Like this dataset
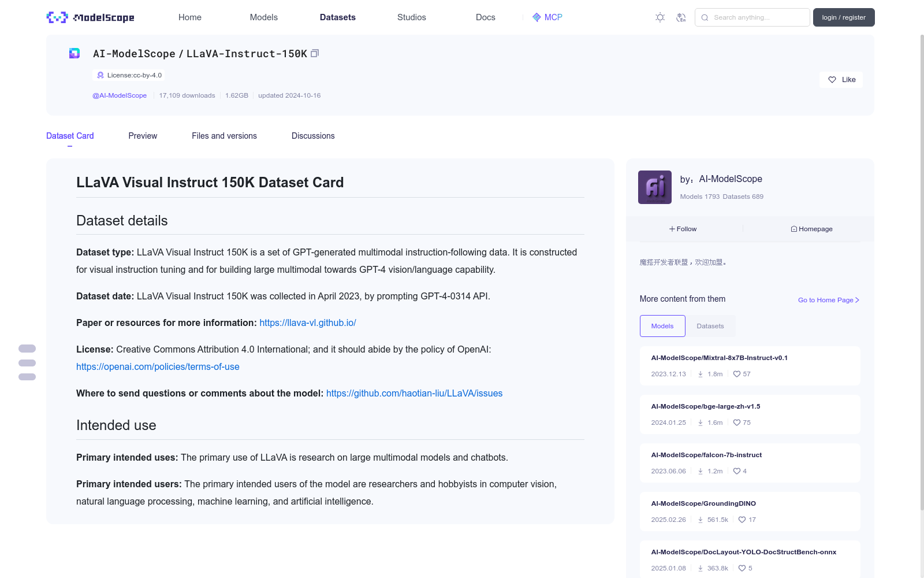 (841, 80)
